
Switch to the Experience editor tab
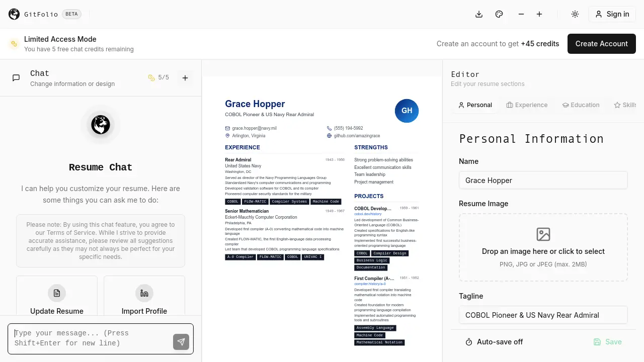pos(527,105)
